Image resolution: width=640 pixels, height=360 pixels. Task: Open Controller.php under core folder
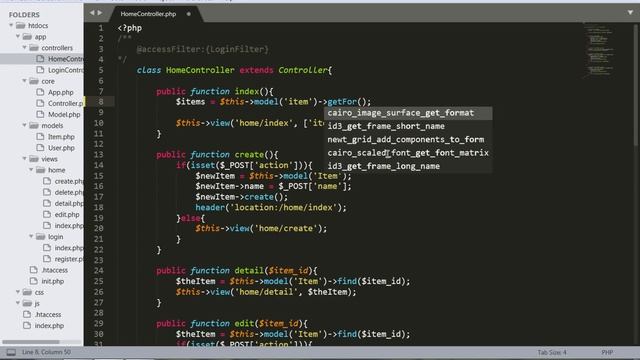pos(65,103)
